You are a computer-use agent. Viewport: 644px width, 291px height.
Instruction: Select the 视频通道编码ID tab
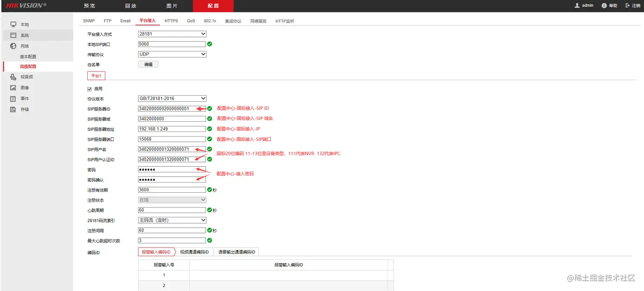coord(194,252)
